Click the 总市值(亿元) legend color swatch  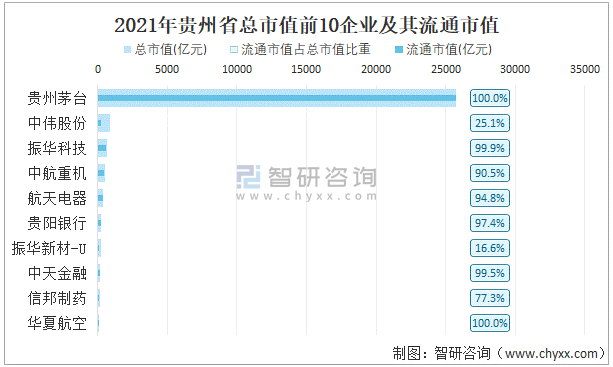[127, 50]
